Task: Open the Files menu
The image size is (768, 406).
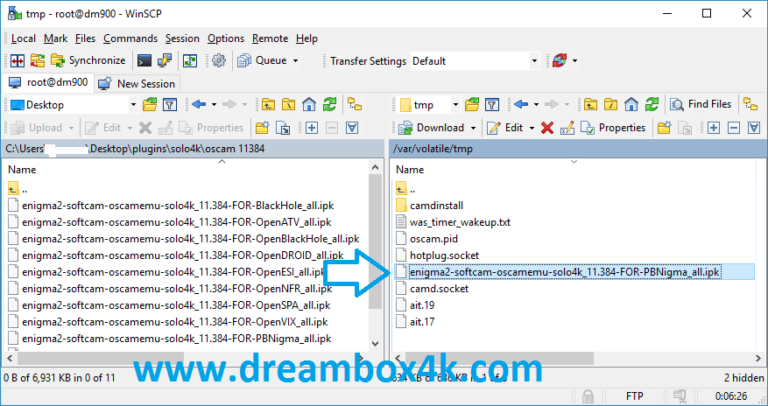Action: [x=85, y=39]
